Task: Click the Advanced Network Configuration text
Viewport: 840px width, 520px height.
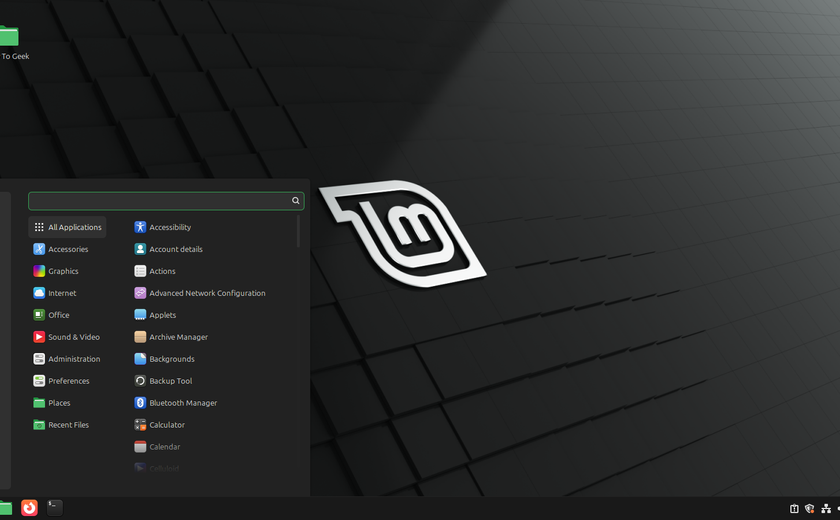Action: pyautogui.click(x=207, y=293)
